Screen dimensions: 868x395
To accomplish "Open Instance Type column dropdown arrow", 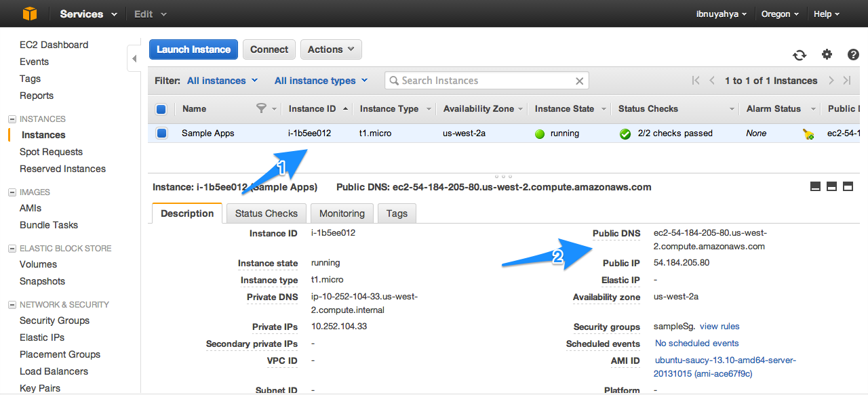I will (x=429, y=109).
